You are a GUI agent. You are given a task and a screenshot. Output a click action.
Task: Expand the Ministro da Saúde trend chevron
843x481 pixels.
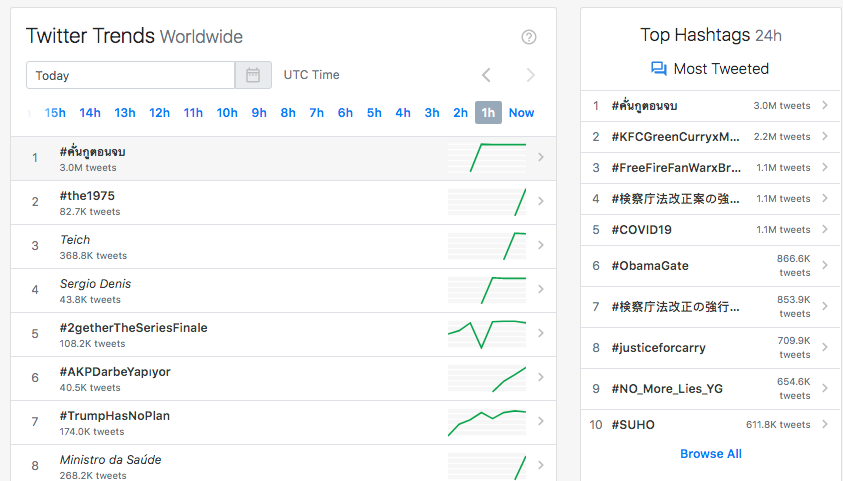tap(541, 465)
